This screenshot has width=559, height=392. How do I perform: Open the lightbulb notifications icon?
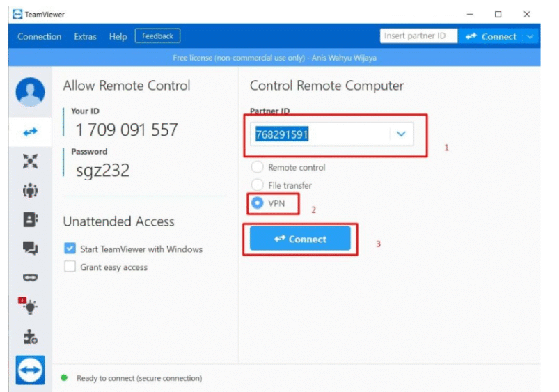coord(29,306)
